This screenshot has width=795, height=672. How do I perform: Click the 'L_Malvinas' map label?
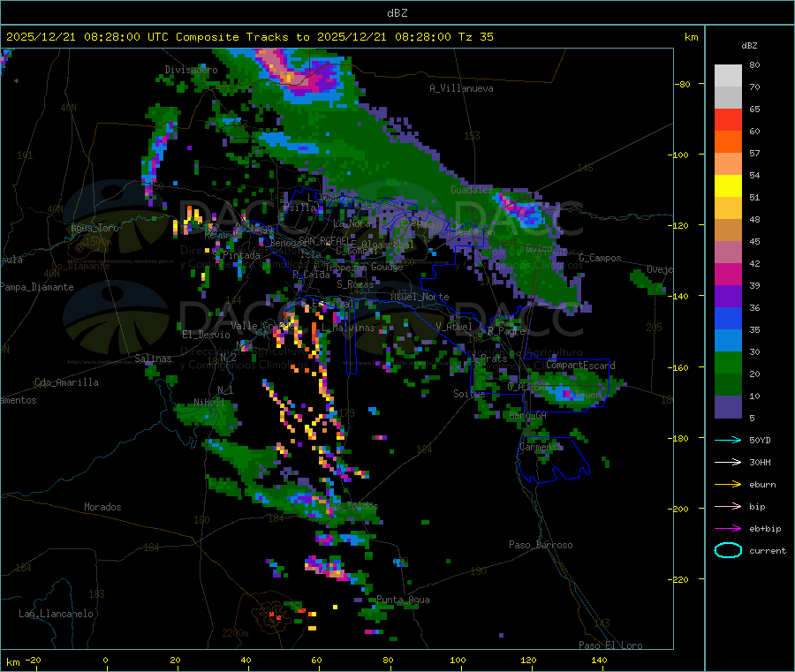pyautogui.click(x=348, y=328)
